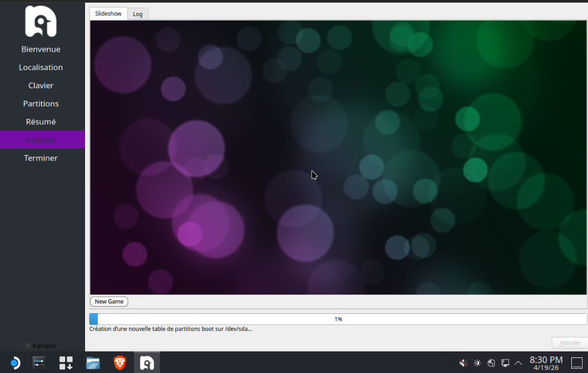Click the installer icon in the taskbar

coord(147,363)
